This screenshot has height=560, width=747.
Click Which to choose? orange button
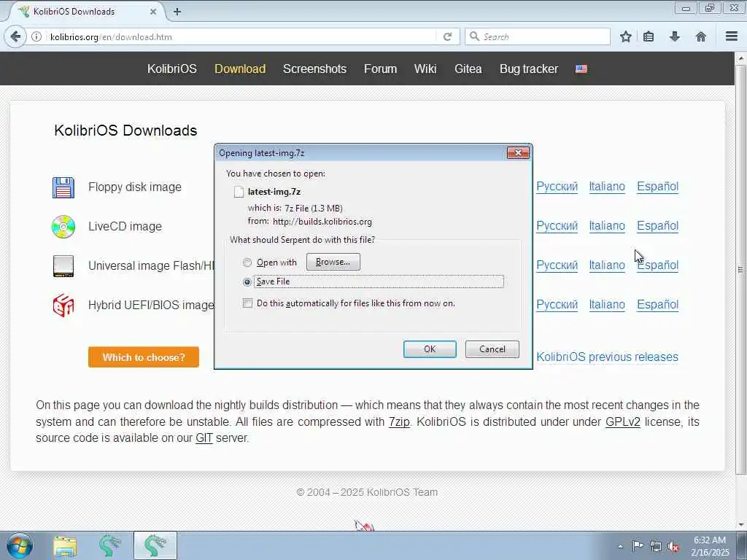pos(144,357)
